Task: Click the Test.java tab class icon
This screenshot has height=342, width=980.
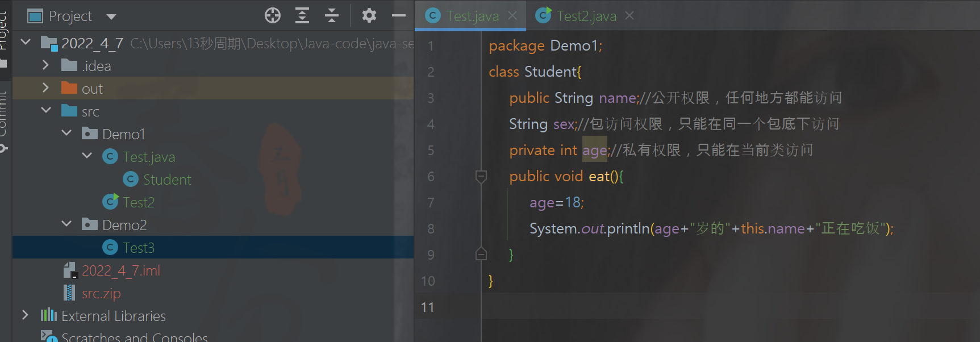Action: 433,16
